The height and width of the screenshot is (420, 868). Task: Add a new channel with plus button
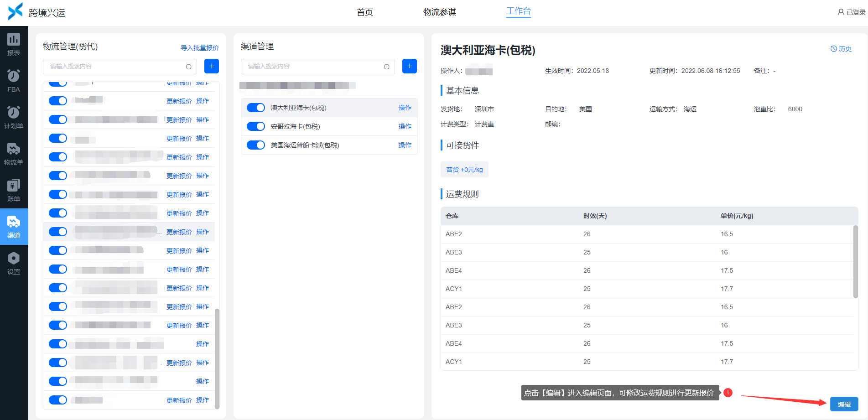point(410,66)
